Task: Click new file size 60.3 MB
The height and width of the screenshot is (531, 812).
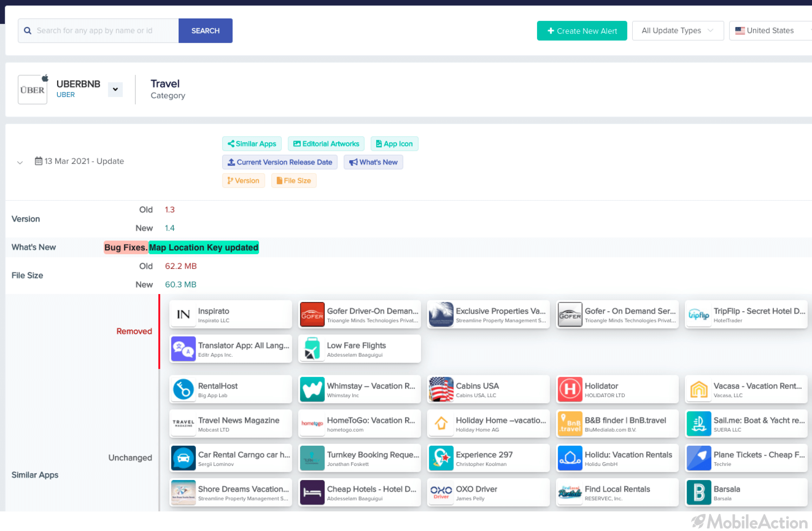Action: (181, 285)
